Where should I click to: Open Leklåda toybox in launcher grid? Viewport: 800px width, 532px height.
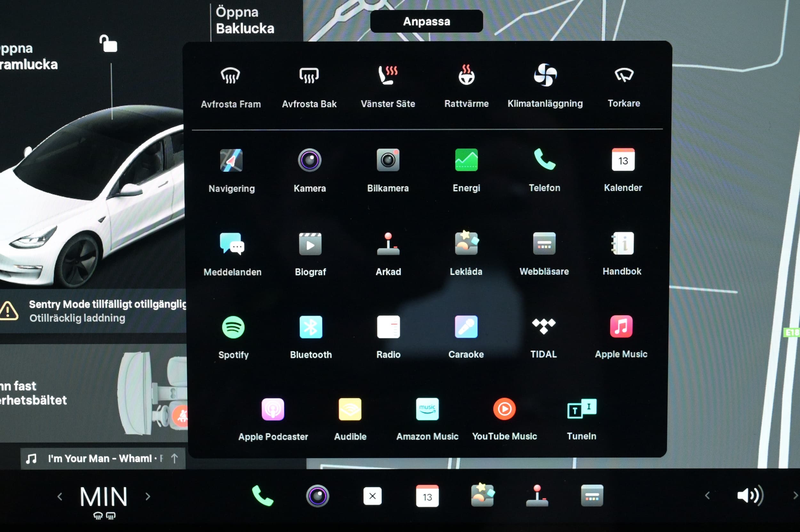tap(466, 254)
